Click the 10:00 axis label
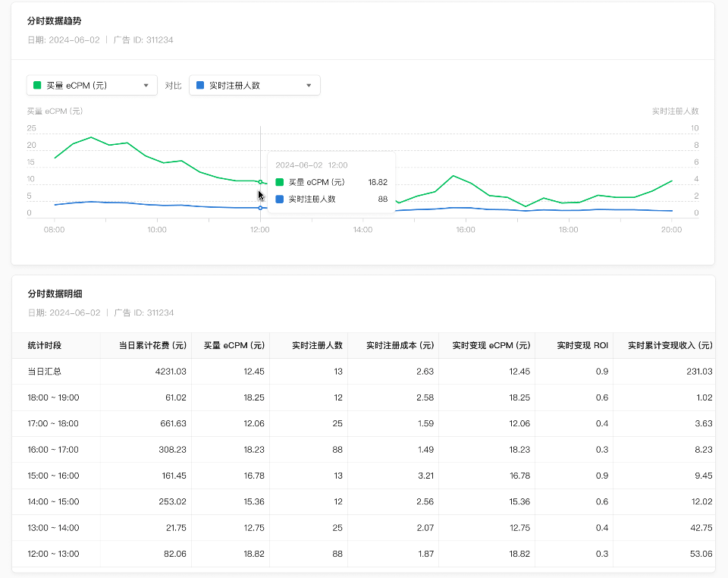 coord(157,229)
